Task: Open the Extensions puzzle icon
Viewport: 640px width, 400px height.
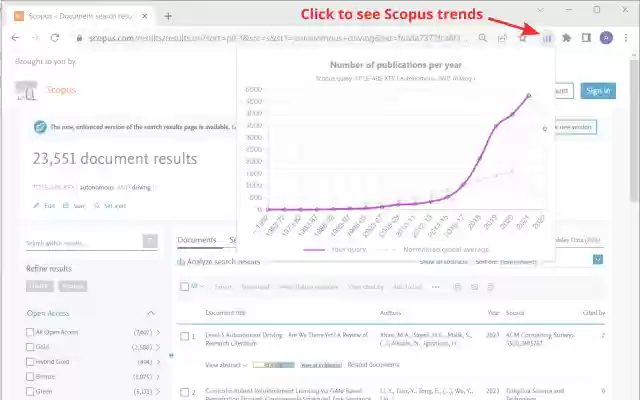Action: 567,38
